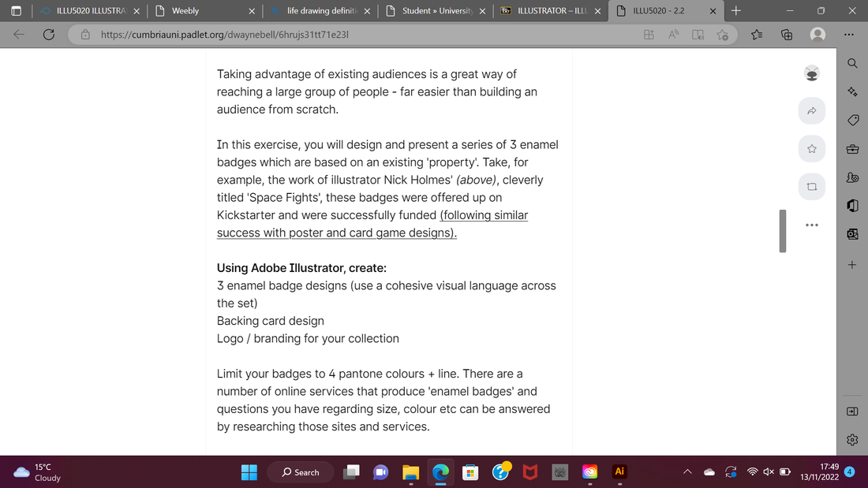Open Edge Settings and more menu
This screenshot has width=868, height=488.
pyautogui.click(x=848, y=35)
